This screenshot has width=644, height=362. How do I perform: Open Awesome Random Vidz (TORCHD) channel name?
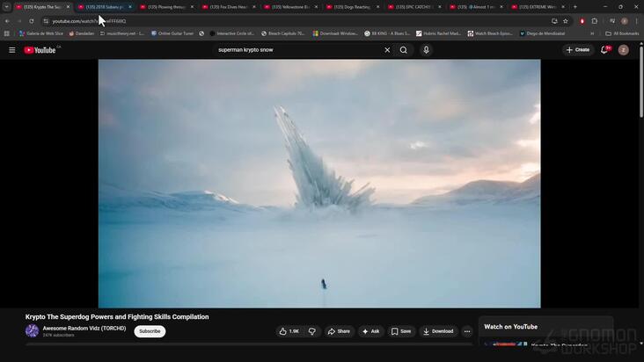pos(84,329)
